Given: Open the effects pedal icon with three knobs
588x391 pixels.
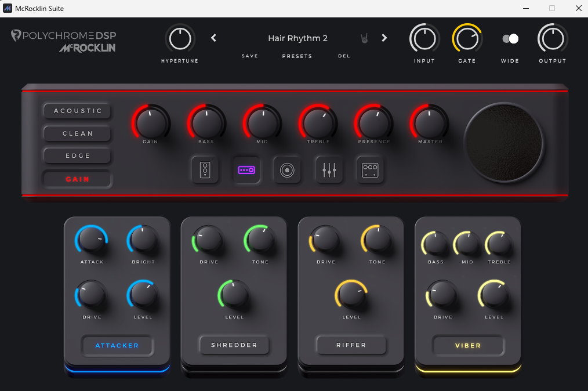Looking at the screenshot, I should click(370, 170).
